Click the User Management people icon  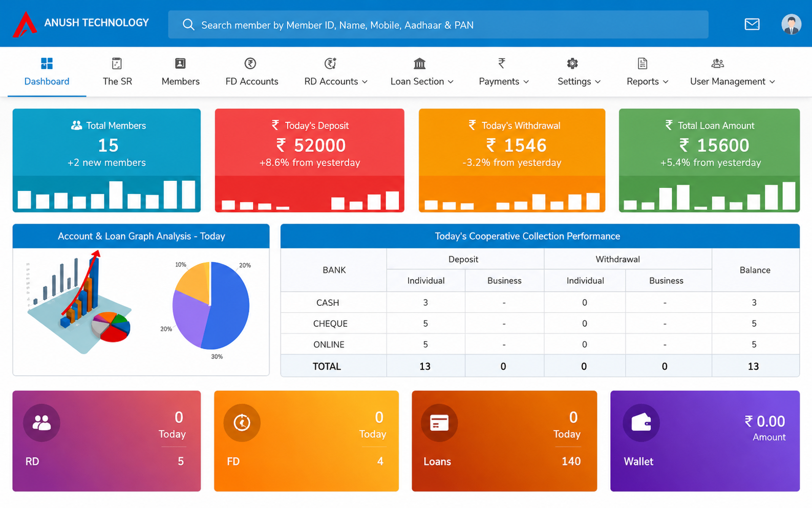[717, 63]
